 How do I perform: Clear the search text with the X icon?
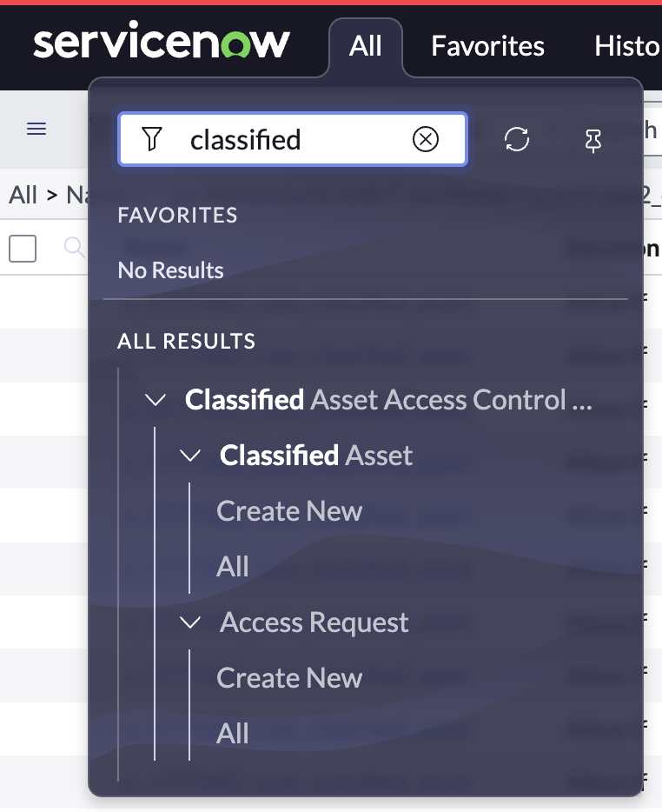point(425,139)
